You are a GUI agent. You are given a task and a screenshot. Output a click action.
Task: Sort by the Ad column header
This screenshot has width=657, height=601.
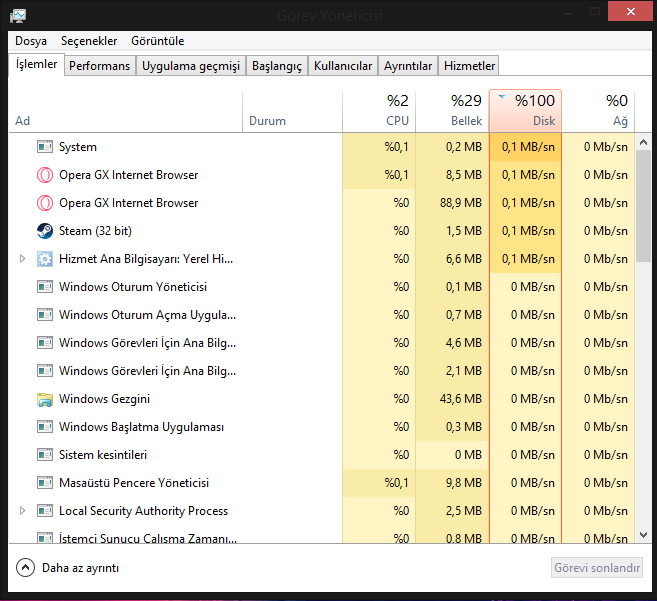pyautogui.click(x=125, y=111)
